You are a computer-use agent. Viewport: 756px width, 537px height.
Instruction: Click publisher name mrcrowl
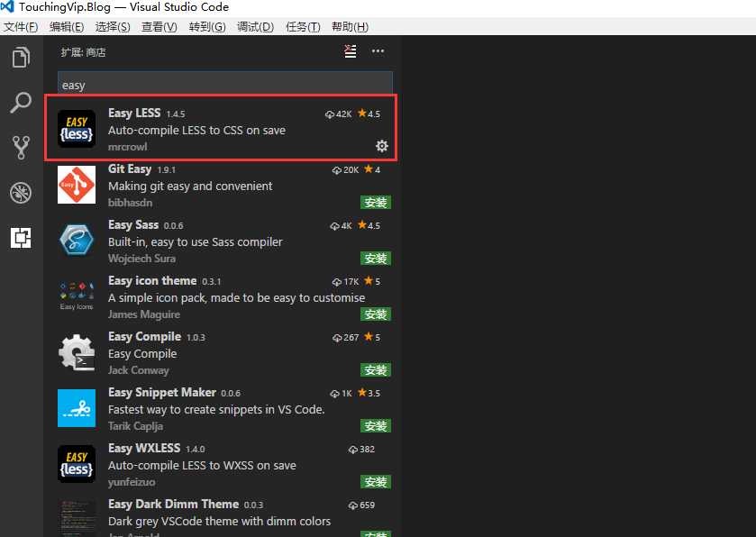[x=128, y=147]
